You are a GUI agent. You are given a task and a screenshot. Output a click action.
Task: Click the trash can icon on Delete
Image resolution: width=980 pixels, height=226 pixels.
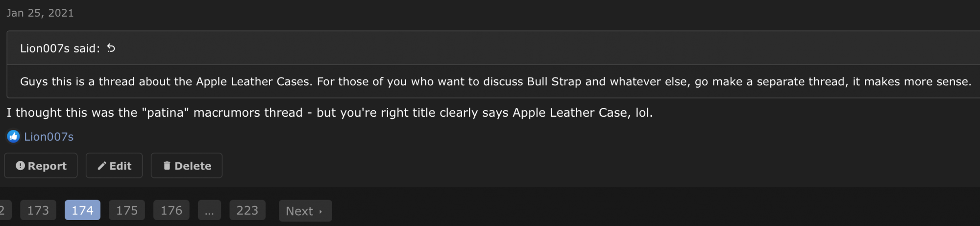[x=167, y=166]
